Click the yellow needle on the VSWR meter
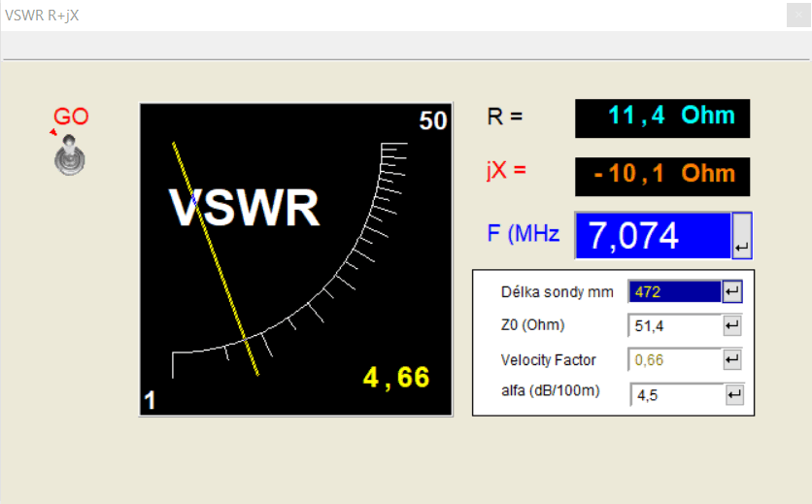Image resolution: width=812 pixels, height=504 pixels. (215, 258)
